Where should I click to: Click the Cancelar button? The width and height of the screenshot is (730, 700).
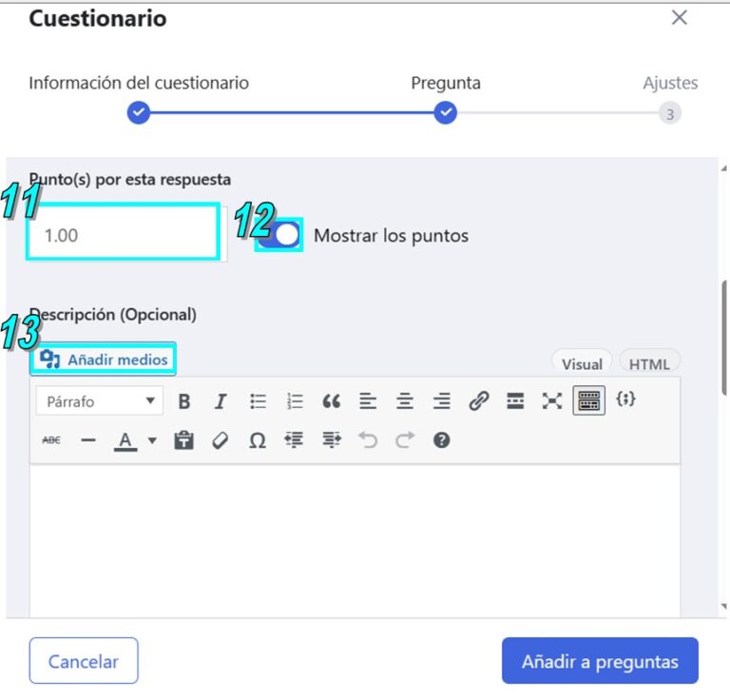tap(84, 661)
